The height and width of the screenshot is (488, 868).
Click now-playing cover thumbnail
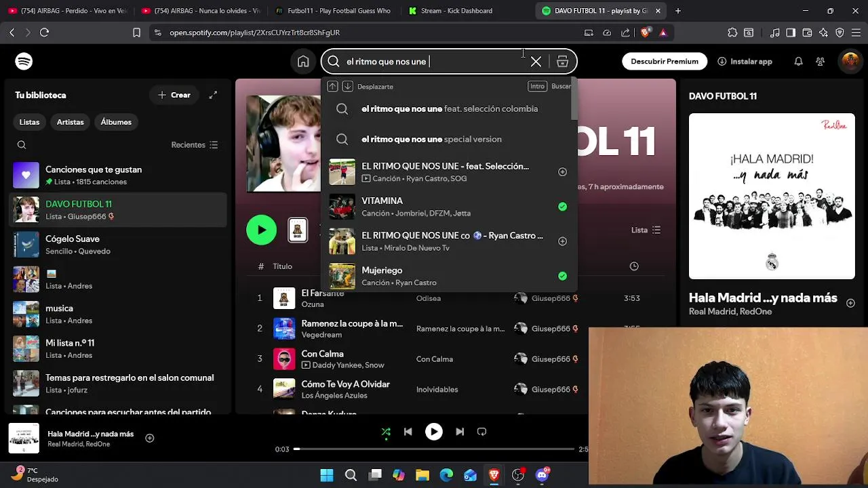[x=24, y=439]
